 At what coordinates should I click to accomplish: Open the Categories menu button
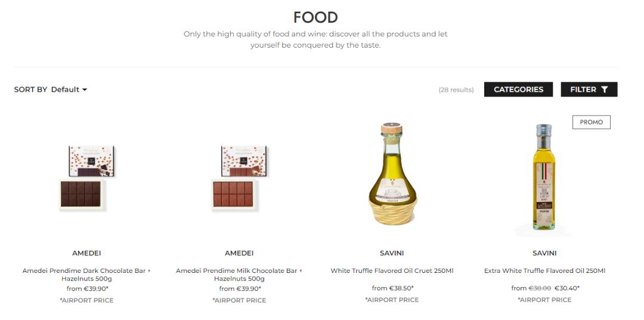[x=518, y=89]
